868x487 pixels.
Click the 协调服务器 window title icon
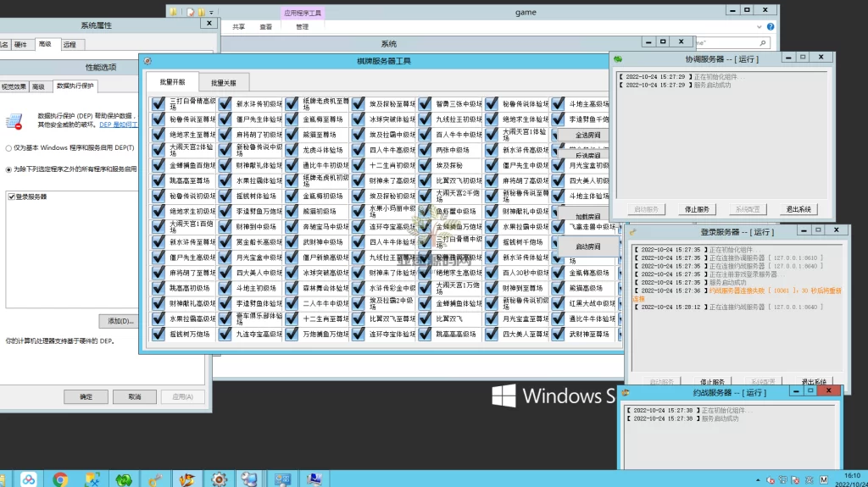point(618,59)
